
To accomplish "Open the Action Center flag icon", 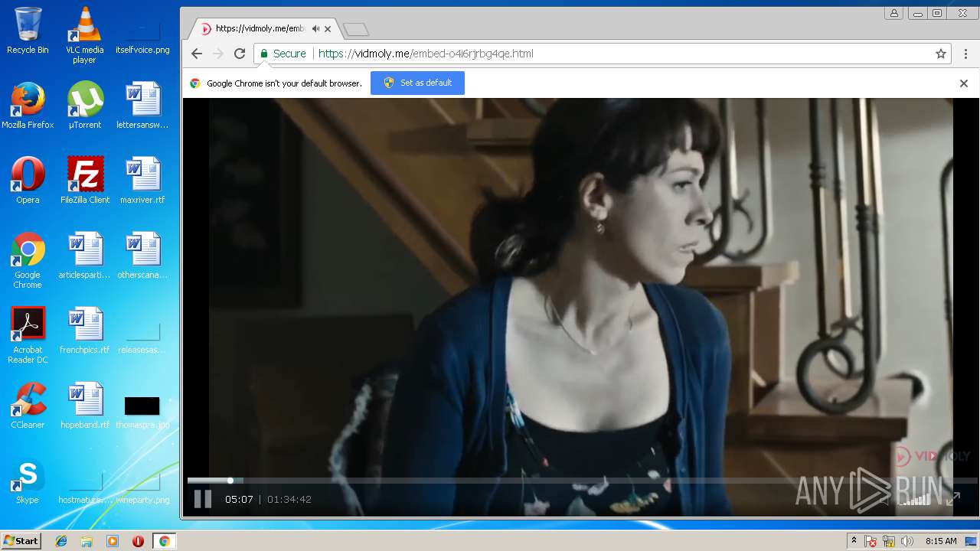I will coord(871,541).
